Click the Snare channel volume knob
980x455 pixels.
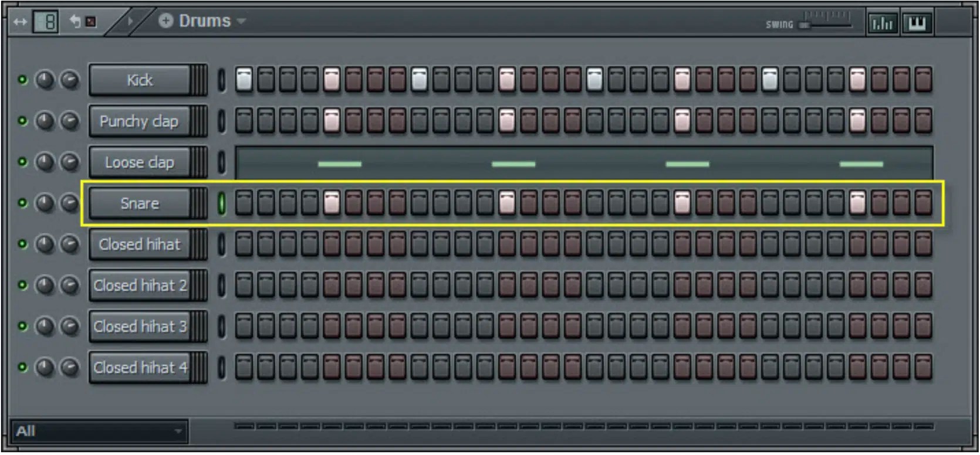[x=70, y=203]
